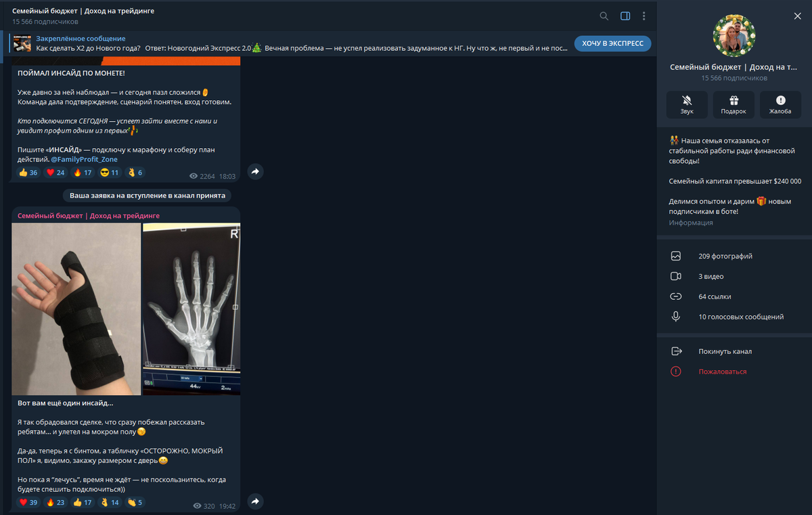812x515 pixels.
Task: Open the channel avatar photo
Action: pyautogui.click(x=734, y=36)
